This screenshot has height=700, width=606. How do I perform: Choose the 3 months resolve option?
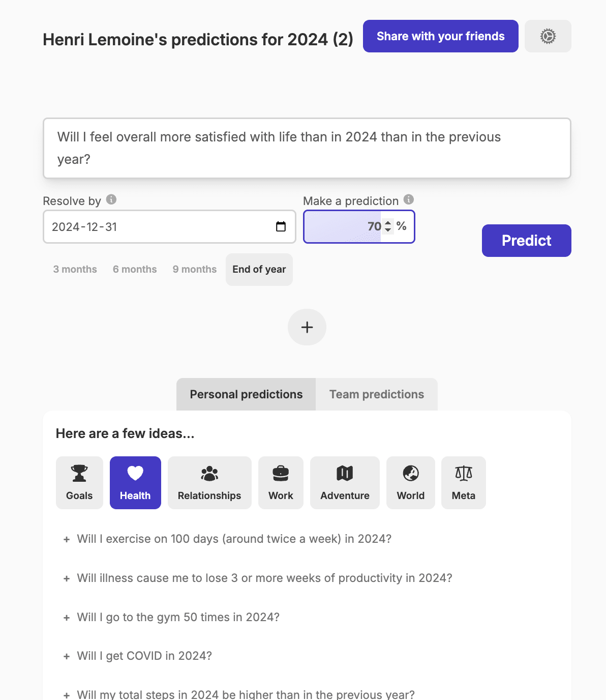[75, 269]
